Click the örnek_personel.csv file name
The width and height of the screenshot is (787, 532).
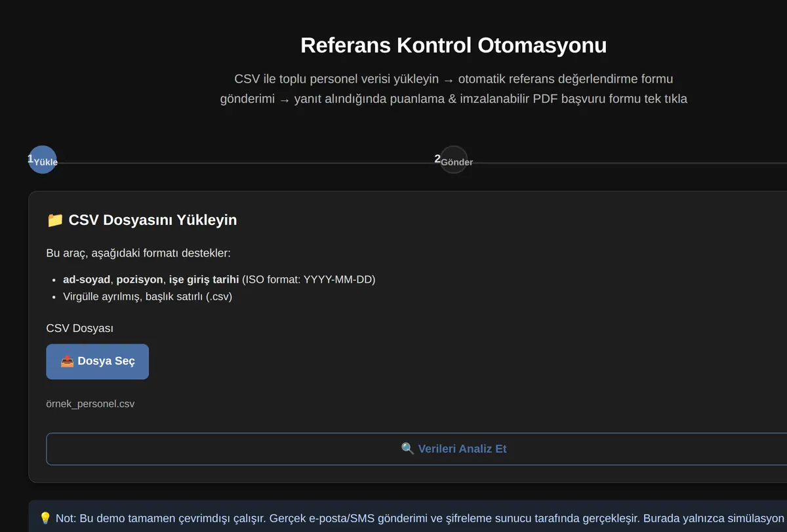(91, 403)
